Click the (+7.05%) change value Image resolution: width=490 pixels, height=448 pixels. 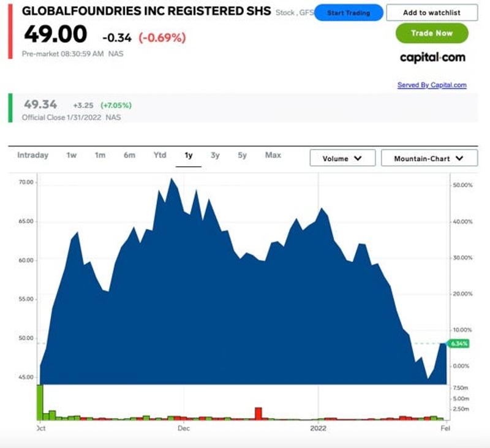click(116, 105)
